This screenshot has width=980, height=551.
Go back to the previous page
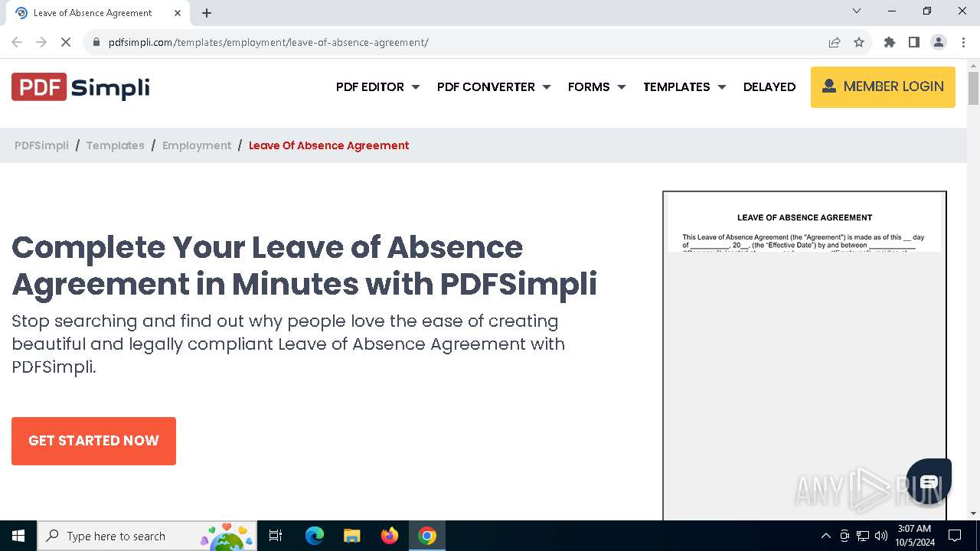tap(17, 42)
